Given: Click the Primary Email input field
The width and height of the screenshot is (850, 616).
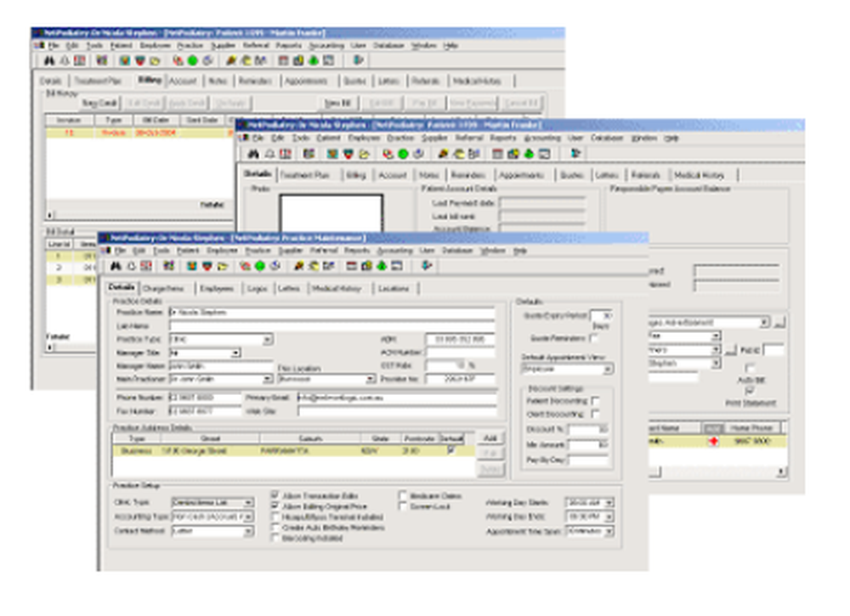Looking at the screenshot, I should (397, 398).
